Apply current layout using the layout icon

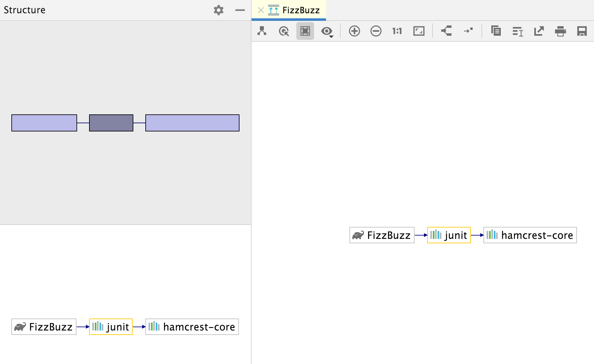[446, 31]
